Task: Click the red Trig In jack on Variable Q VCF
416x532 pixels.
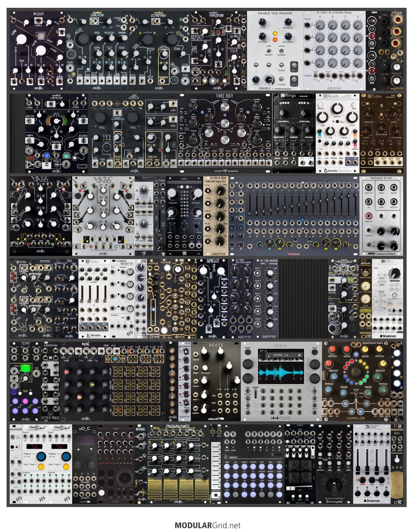Action: (x=369, y=216)
